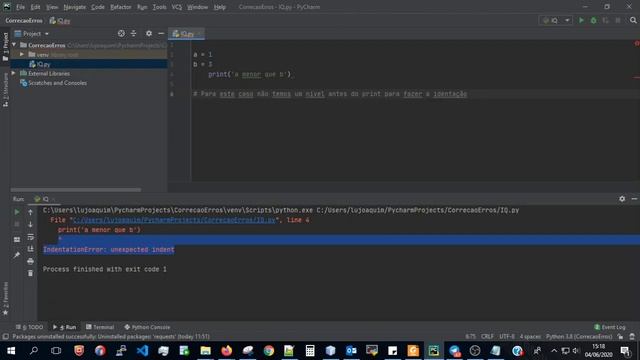Viewport: 640px width, 360px height.
Task: Toggle the Favorites side tool window
Action: click(5, 299)
